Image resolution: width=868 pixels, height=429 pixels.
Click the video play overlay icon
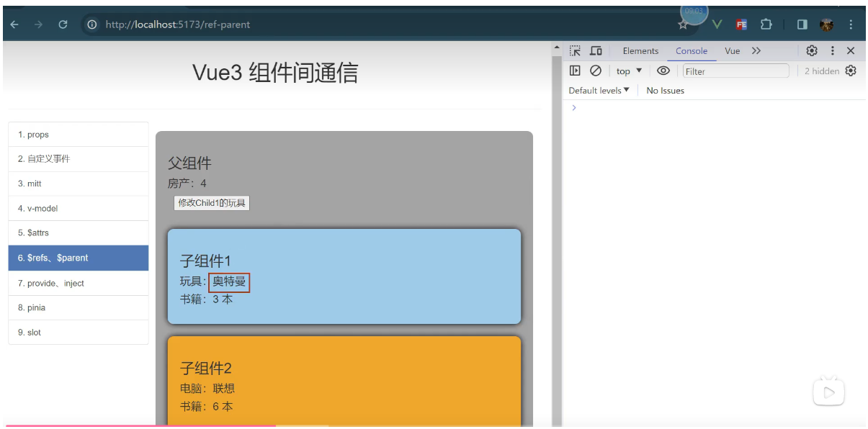(x=829, y=392)
